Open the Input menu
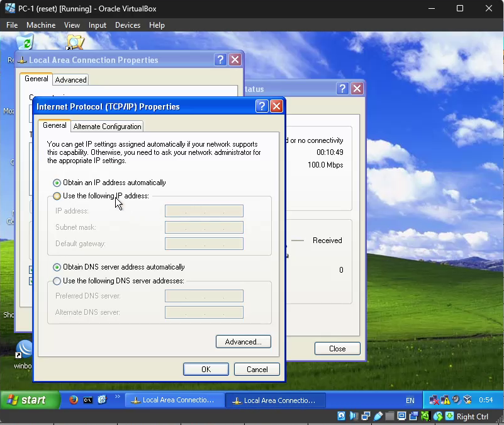Image resolution: width=504 pixels, height=425 pixels. pos(98,25)
